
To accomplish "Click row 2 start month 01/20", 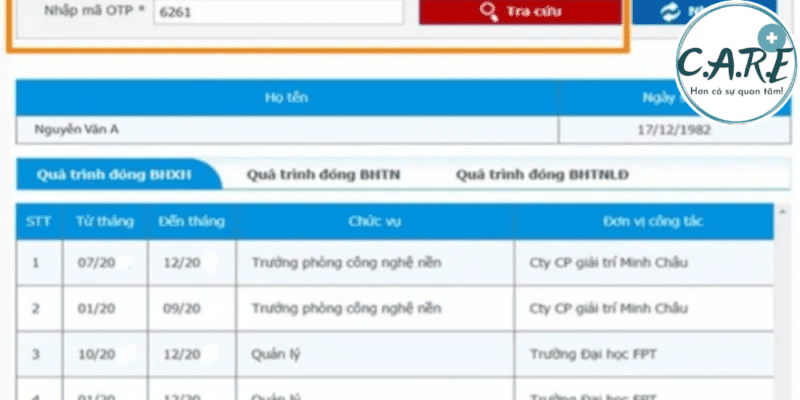I will (x=96, y=308).
